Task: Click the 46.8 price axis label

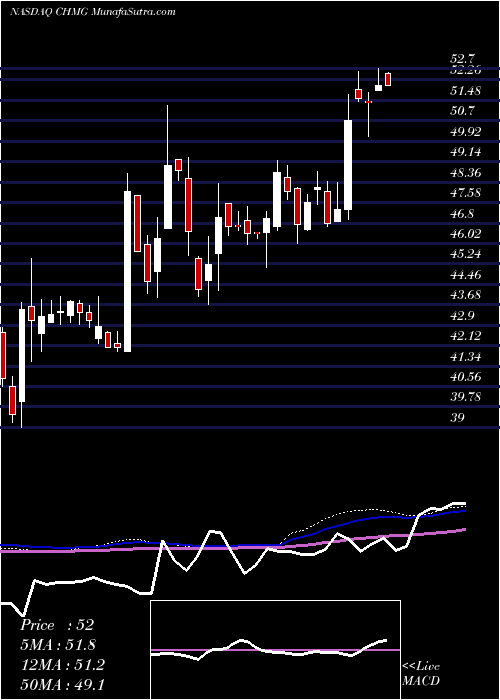Action: coord(463,214)
